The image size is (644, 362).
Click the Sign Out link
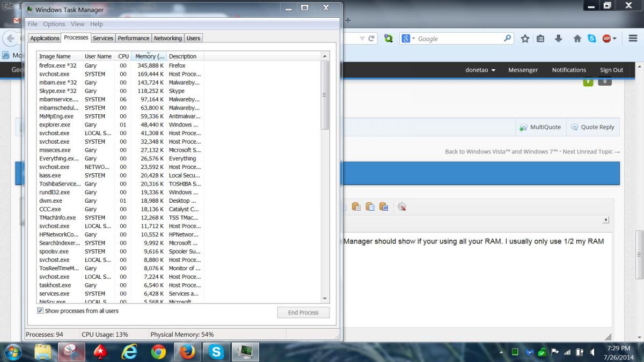coord(611,70)
